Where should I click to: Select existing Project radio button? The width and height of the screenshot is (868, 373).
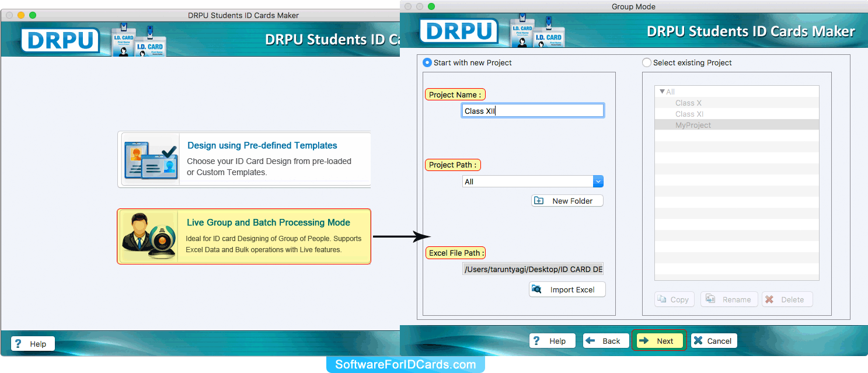point(646,62)
